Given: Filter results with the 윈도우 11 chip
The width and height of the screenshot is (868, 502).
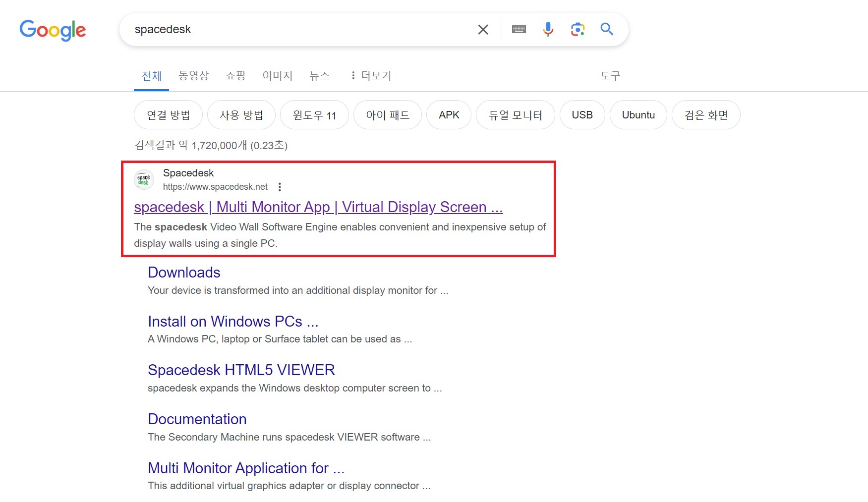Looking at the screenshot, I should click(x=314, y=114).
